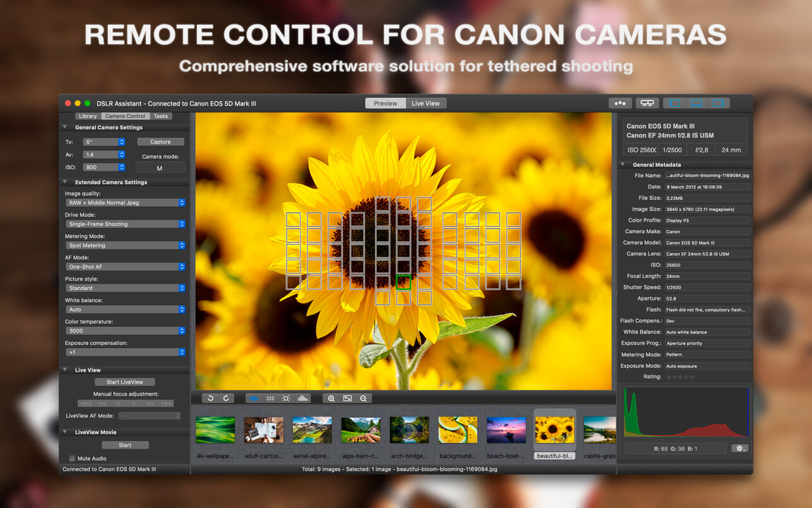The image size is (812, 508).
Task: Select the white balance cloud icon
Action: tap(302, 398)
